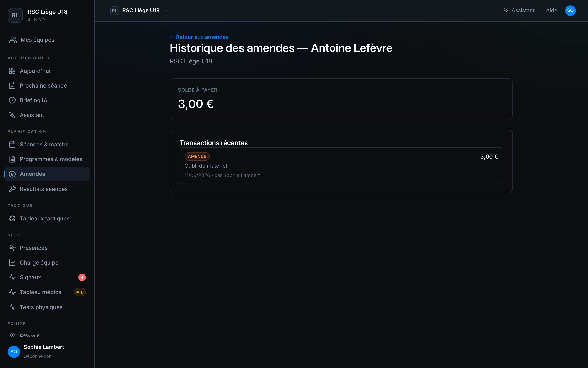This screenshot has width=588, height=368.
Task: Click the Prochaine séance calendar-check icon
Action: [12, 85]
